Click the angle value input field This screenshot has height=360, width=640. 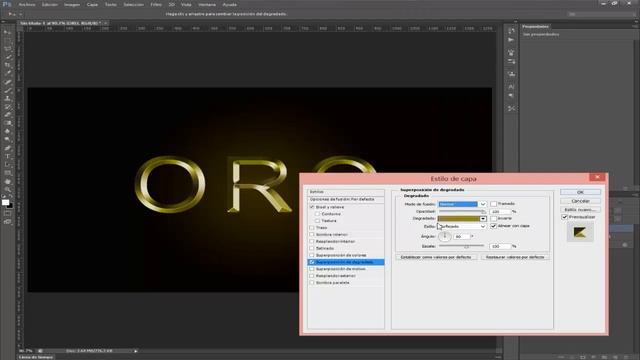pos(462,236)
